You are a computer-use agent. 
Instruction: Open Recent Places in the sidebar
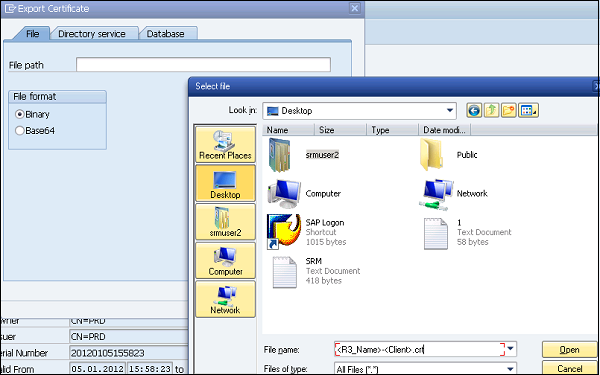coord(225,144)
